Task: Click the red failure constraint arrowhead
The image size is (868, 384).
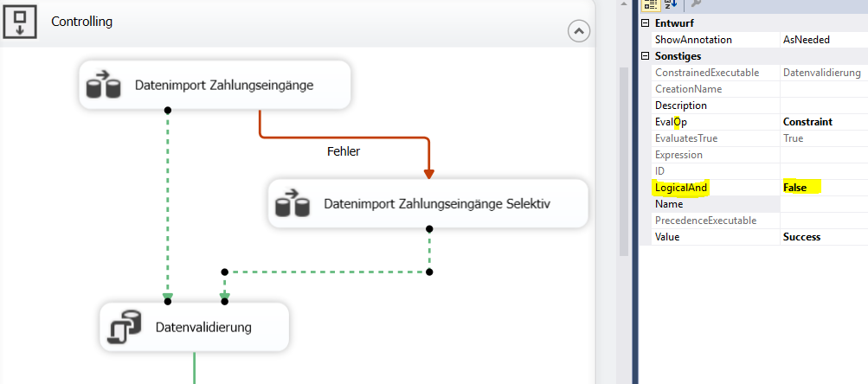Action: pyautogui.click(x=429, y=172)
